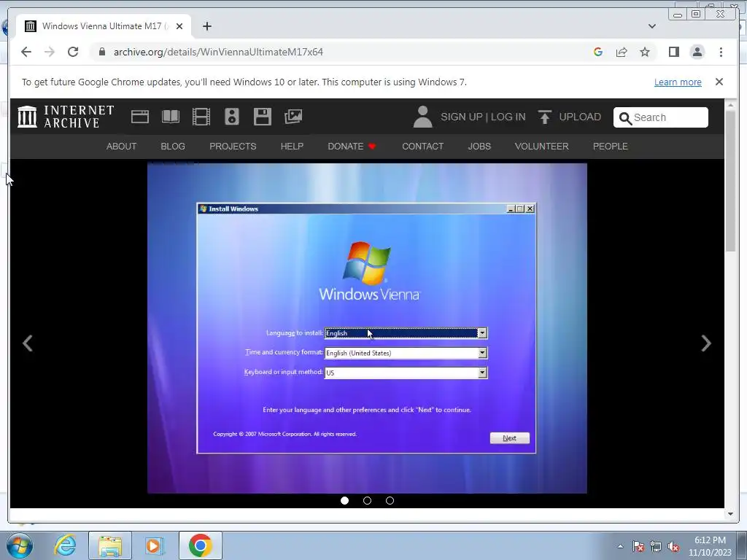Image resolution: width=747 pixels, height=560 pixels.
Task: Open the Video film-strip icon
Action: 201,117
